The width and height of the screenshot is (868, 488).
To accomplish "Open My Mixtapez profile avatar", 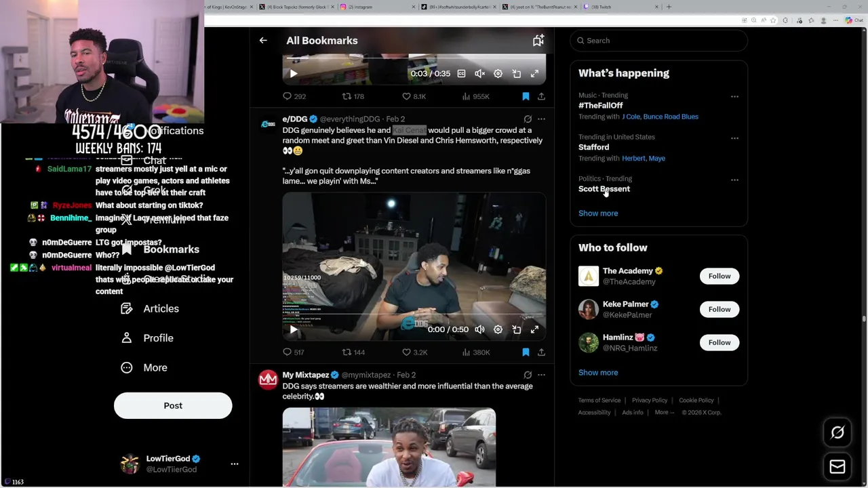I will (269, 380).
